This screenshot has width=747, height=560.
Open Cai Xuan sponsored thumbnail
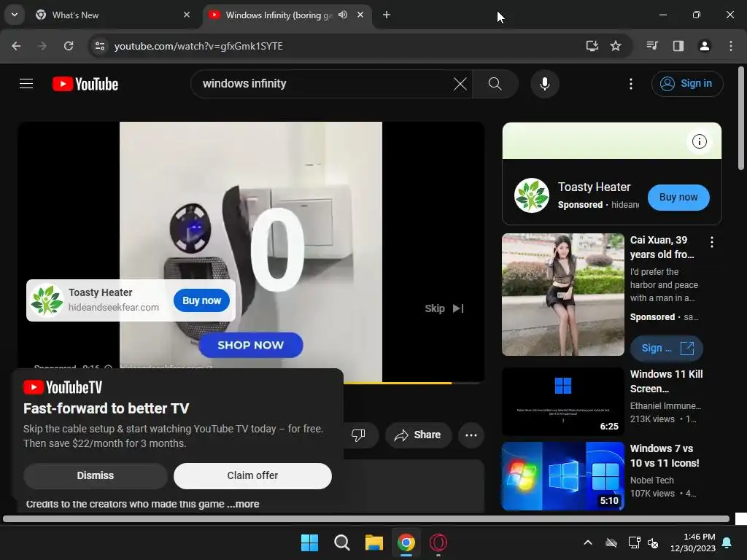562,295
